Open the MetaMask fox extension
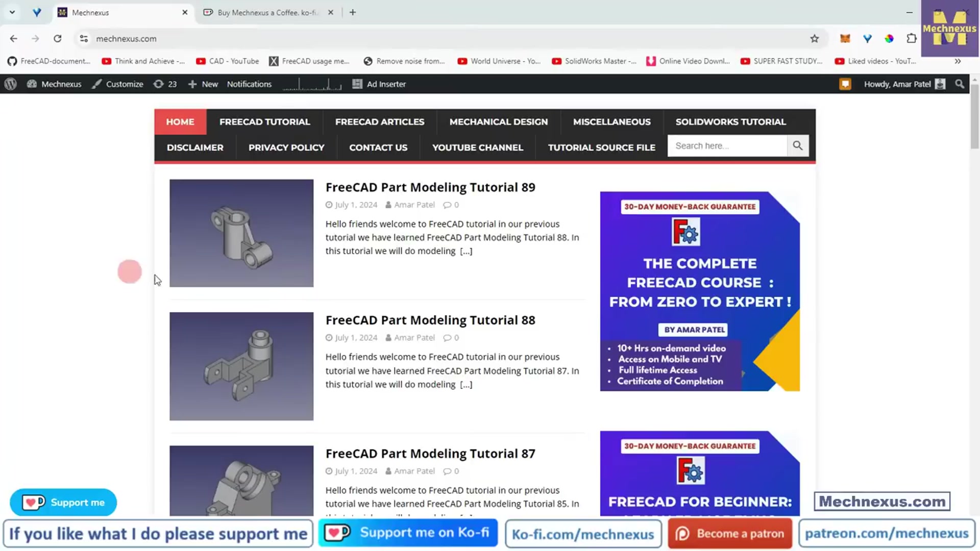This screenshot has height=551, width=980. [x=845, y=39]
